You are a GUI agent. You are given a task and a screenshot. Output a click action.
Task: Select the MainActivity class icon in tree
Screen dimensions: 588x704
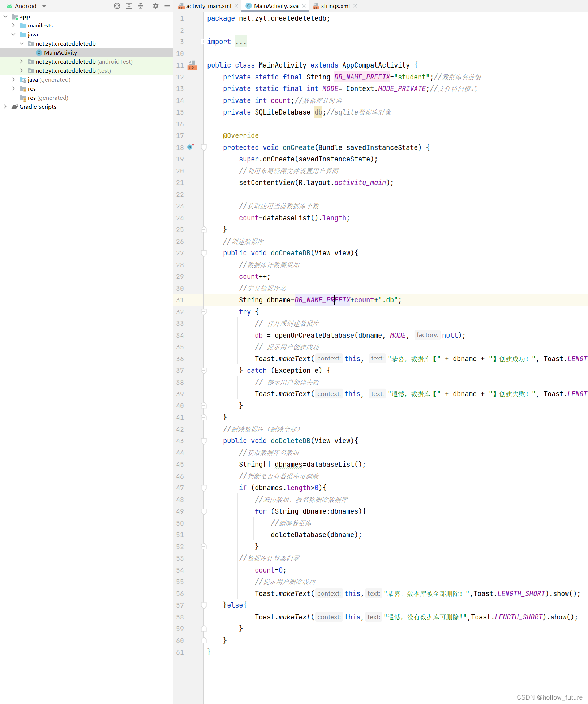coord(39,52)
